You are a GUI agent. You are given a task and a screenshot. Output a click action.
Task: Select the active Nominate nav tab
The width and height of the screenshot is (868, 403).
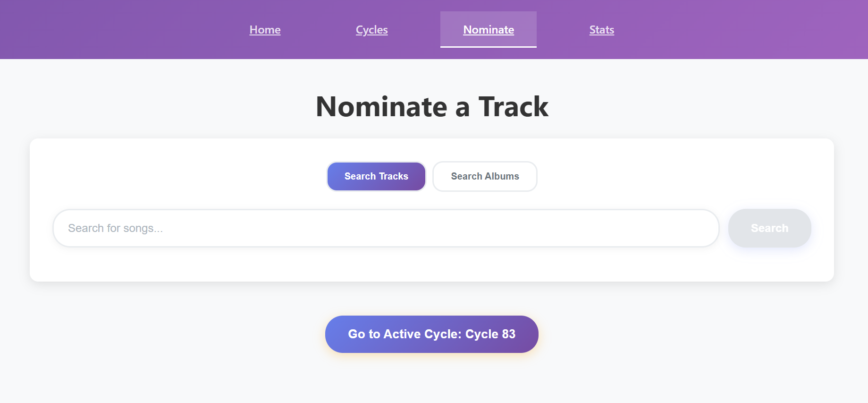point(488,30)
